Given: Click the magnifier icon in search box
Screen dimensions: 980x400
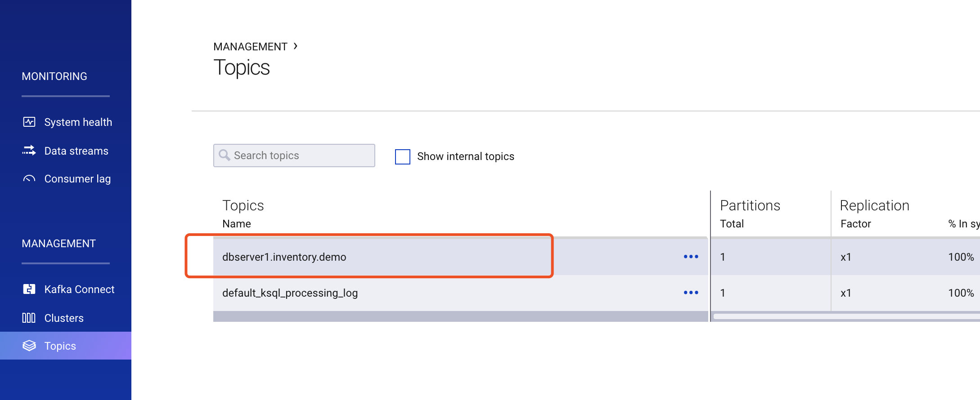Looking at the screenshot, I should point(224,155).
